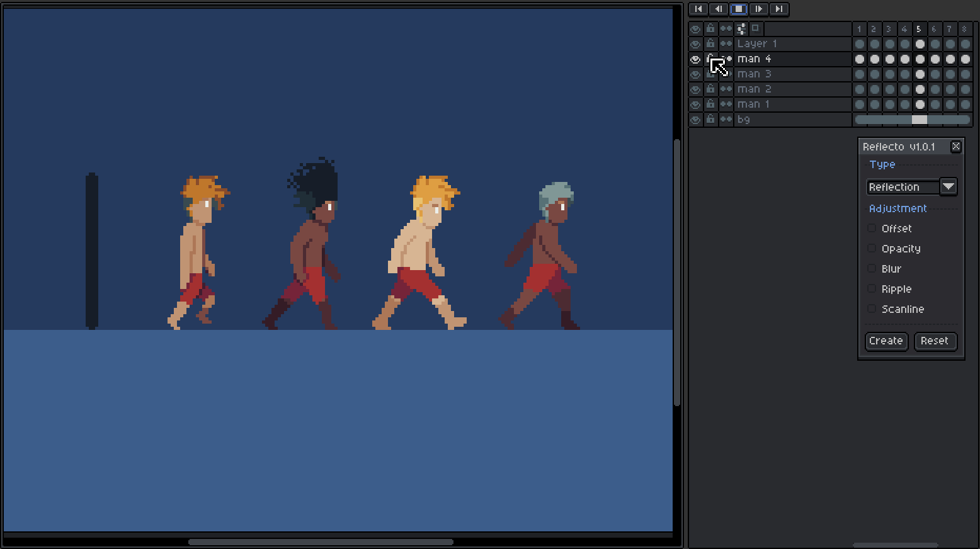Select man 3 cel in frame 5
980x549 pixels.
(920, 74)
